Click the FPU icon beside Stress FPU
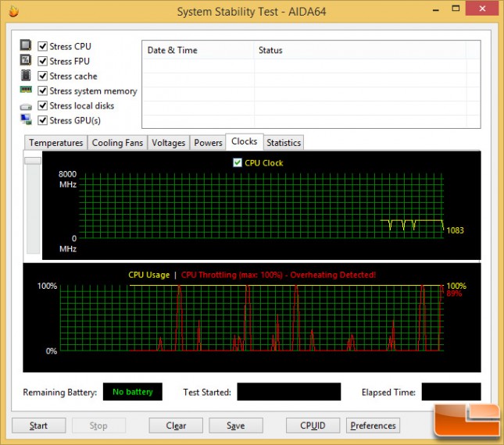This screenshot has width=504, height=445. (x=26, y=60)
